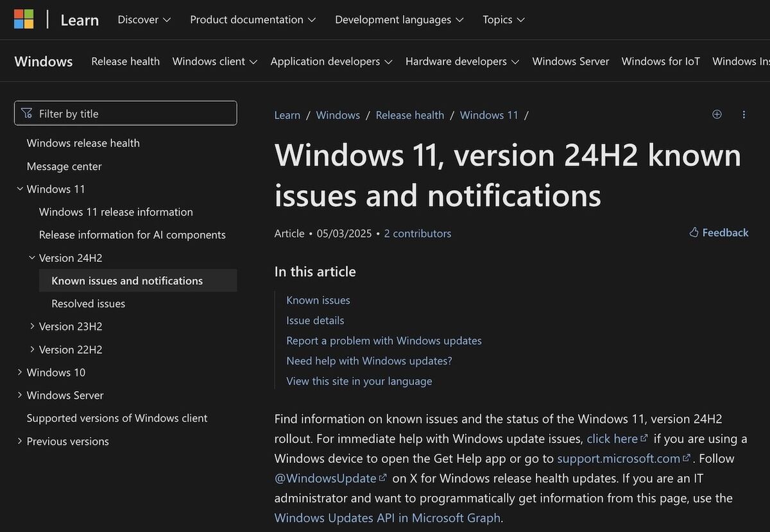Click the filter funnel icon in search box
Screen dimensions: 770x532
[x=27, y=114]
